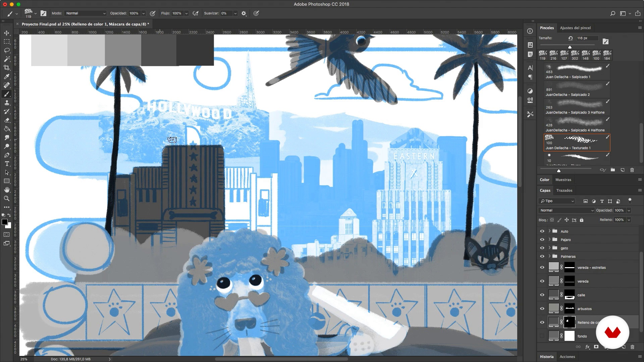Select the Path Selection tool
This screenshot has height=362, width=644.
pos(7,172)
